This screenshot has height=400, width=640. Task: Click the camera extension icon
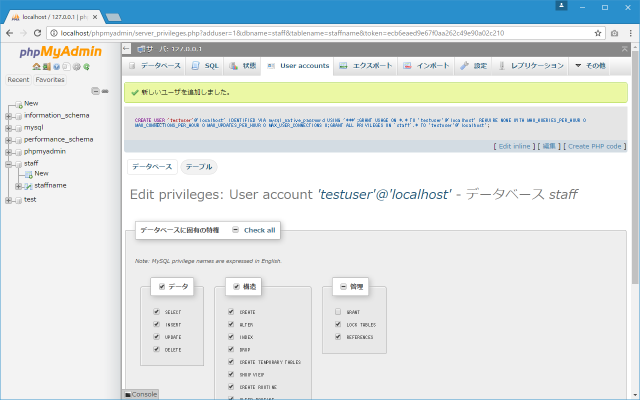614,33
